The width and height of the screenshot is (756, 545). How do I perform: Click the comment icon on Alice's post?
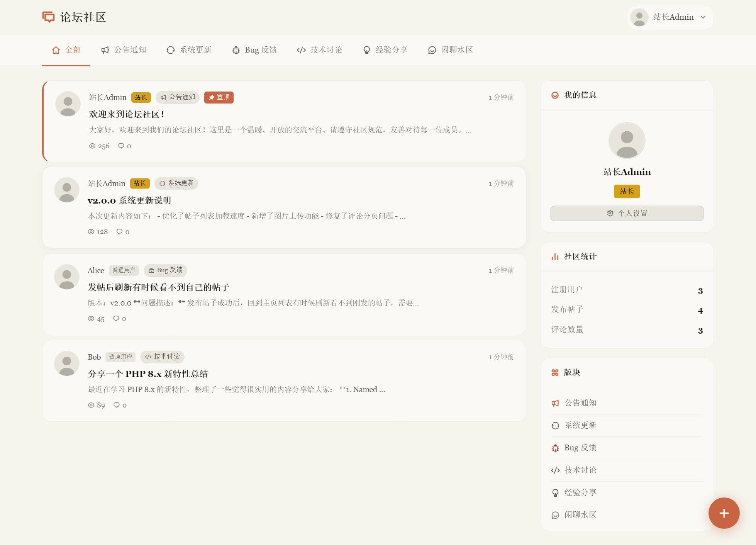[116, 319]
